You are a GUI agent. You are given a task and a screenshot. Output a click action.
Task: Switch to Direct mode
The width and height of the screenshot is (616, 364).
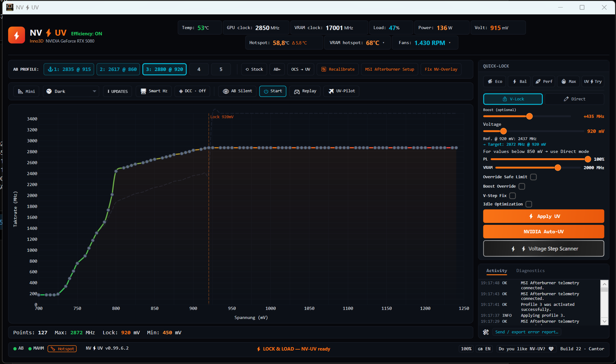click(574, 99)
